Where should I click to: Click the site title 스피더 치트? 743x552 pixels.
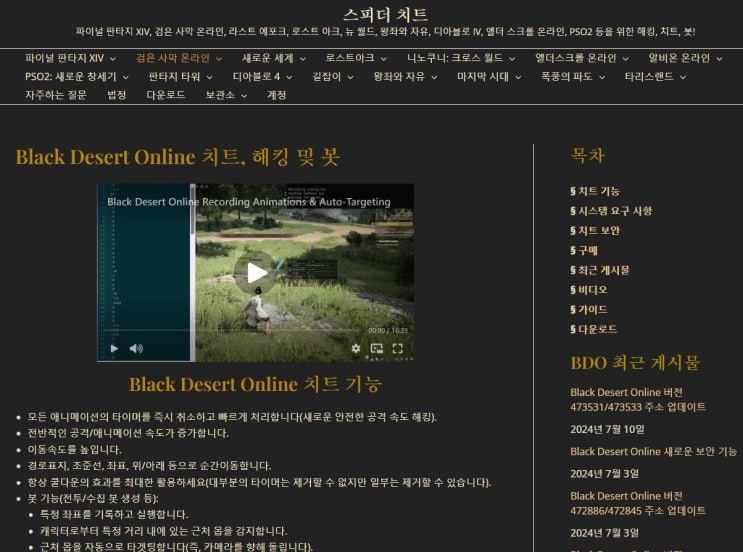click(385, 14)
